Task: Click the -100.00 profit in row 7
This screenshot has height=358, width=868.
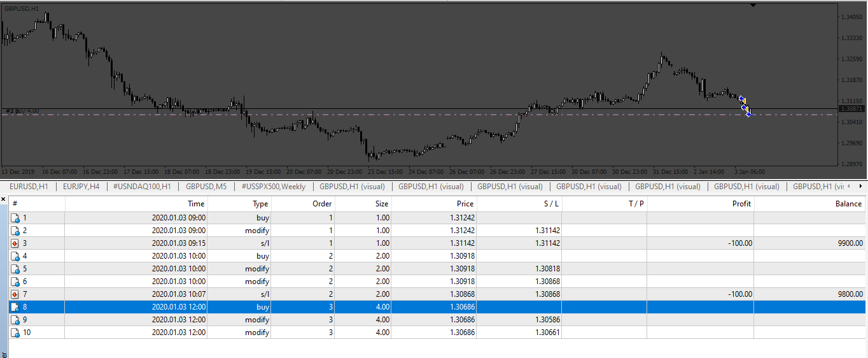Action: (x=739, y=294)
